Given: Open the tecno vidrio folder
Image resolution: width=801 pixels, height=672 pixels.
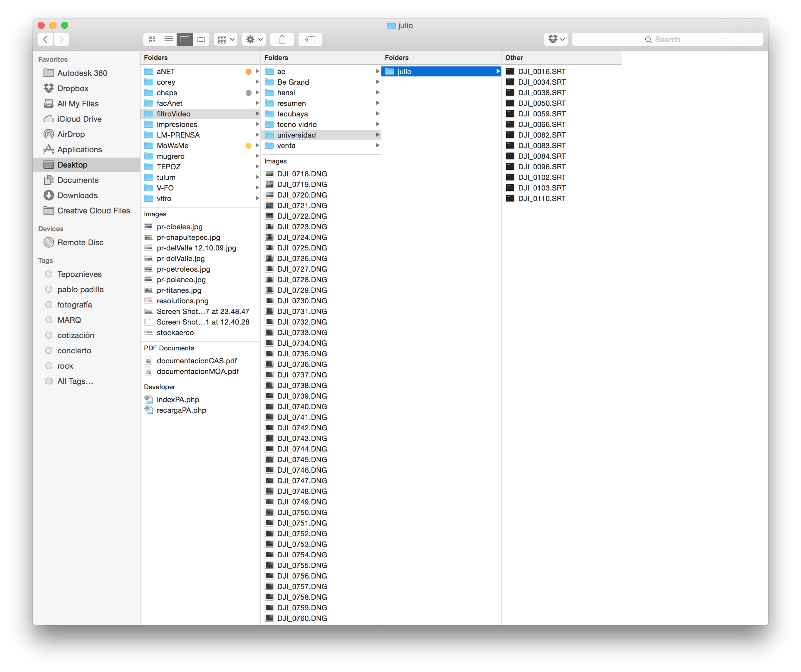Looking at the screenshot, I should pos(321,124).
